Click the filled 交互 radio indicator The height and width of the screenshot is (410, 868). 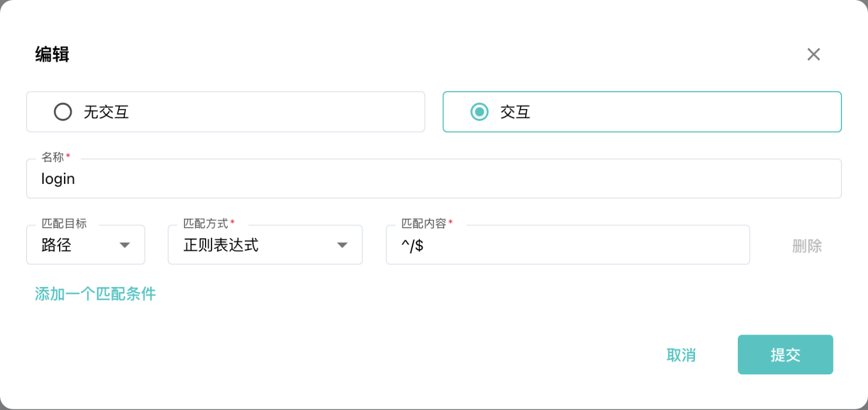tap(479, 112)
